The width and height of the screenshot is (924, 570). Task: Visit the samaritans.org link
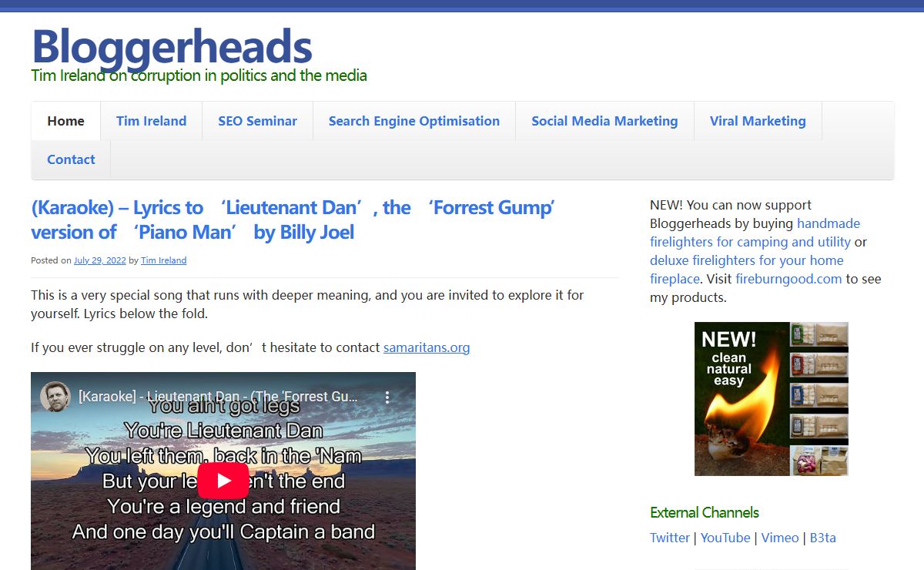tap(427, 347)
